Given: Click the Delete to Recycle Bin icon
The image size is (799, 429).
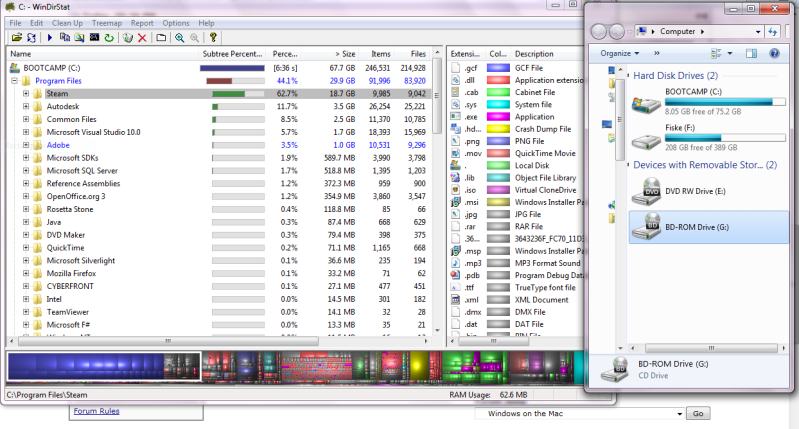Looking at the screenshot, I should [127, 38].
